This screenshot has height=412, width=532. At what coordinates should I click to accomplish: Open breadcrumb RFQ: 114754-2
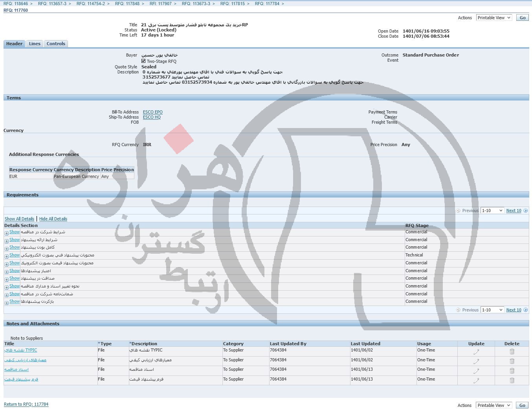click(91, 4)
